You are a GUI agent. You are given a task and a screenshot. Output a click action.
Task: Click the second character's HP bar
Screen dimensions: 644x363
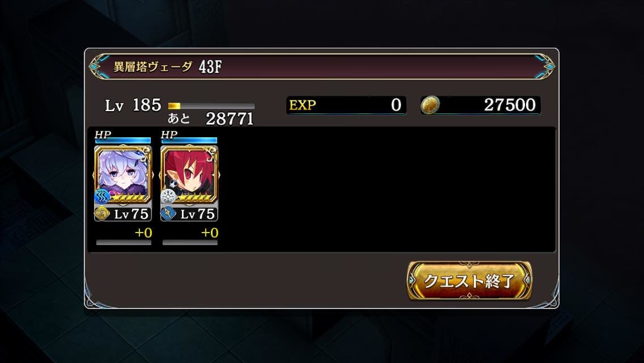[x=189, y=141]
